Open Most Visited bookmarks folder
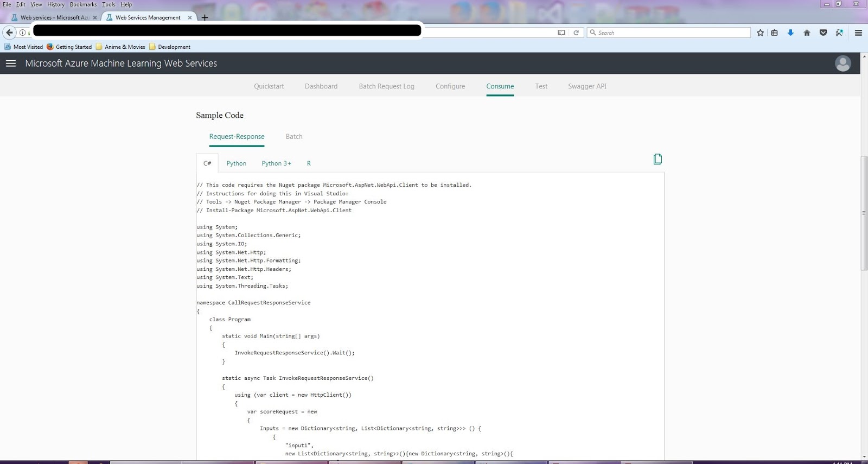This screenshot has width=868, height=464. [x=23, y=47]
